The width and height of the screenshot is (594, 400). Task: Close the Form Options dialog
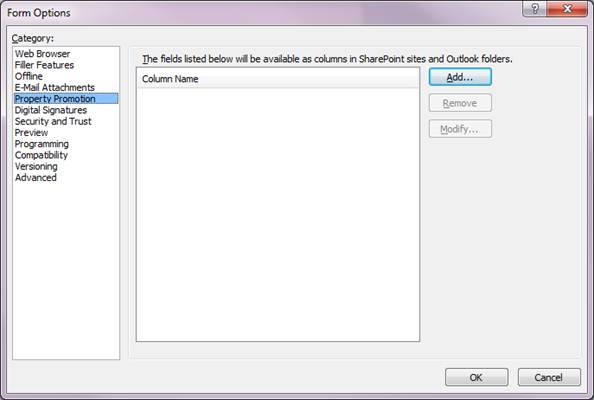(x=567, y=8)
